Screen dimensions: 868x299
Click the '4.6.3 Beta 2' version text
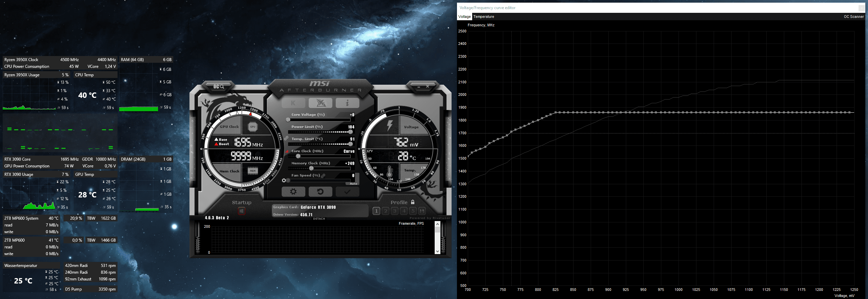(217, 218)
